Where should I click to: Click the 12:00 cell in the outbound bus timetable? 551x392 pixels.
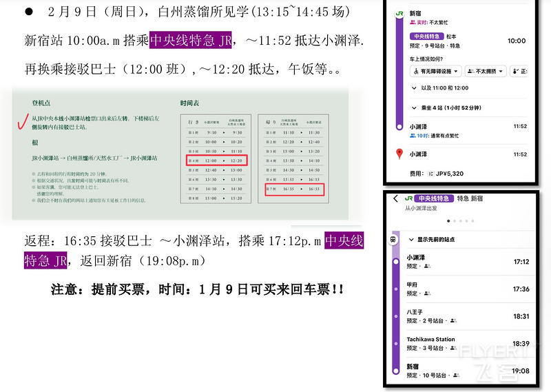pyautogui.click(x=211, y=161)
